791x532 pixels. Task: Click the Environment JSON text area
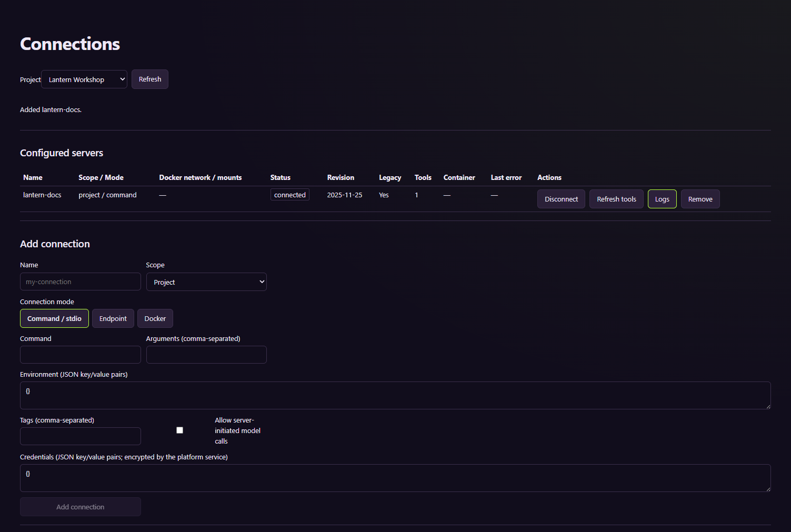click(x=395, y=395)
